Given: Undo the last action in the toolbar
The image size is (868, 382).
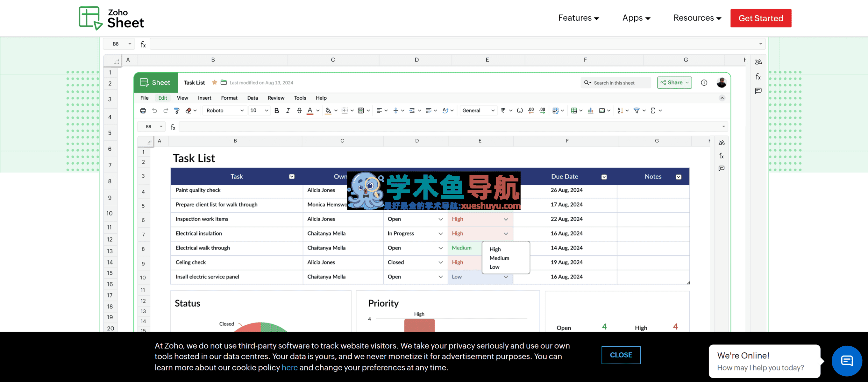Looking at the screenshot, I should pyautogui.click(x=154, y=110).
